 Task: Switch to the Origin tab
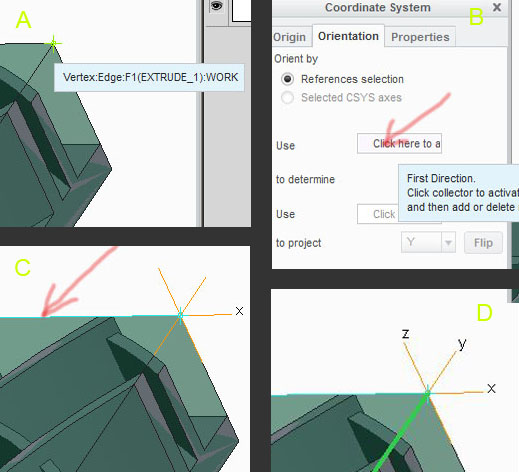coord(289,37)
